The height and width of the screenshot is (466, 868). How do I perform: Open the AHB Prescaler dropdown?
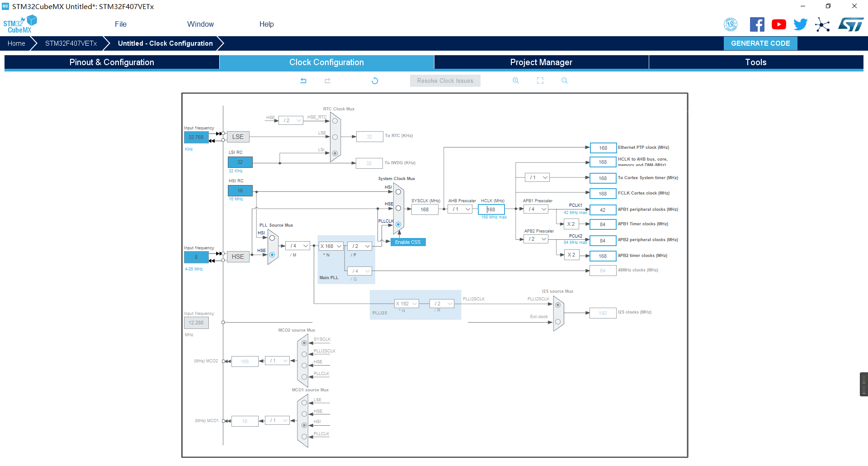[x=460, y=209]
